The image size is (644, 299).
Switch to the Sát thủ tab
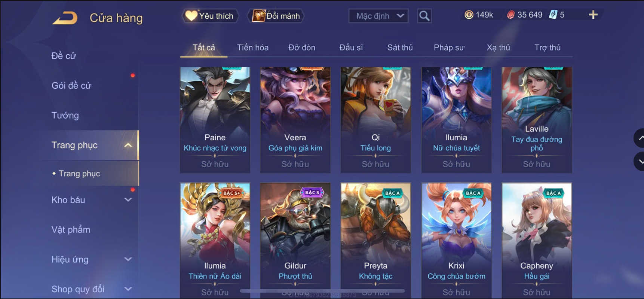400,48
